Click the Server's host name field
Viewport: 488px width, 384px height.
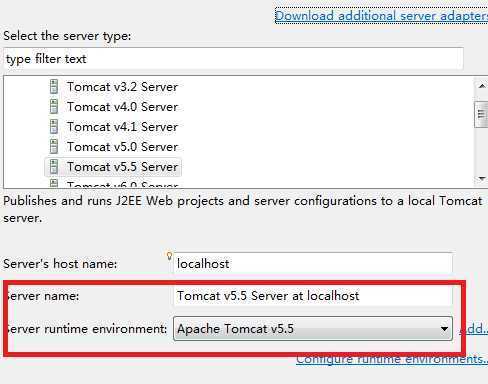[313, 264]
